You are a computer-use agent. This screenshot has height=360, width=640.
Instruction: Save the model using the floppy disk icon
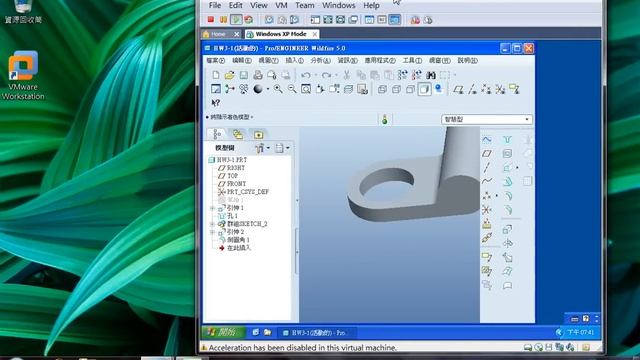244,75
